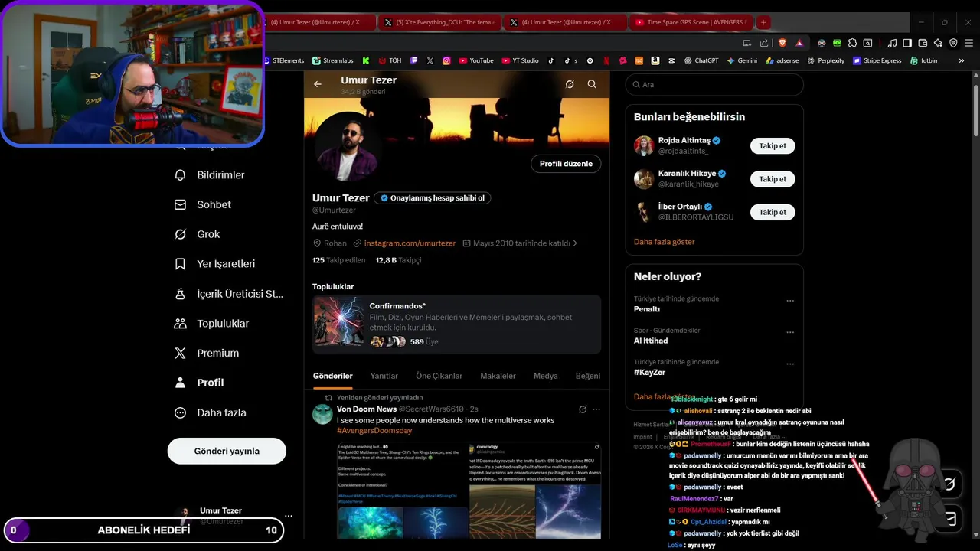Open Gemini bookmark
The height and width of the screenshot is (551, 980).
[742, 60]
